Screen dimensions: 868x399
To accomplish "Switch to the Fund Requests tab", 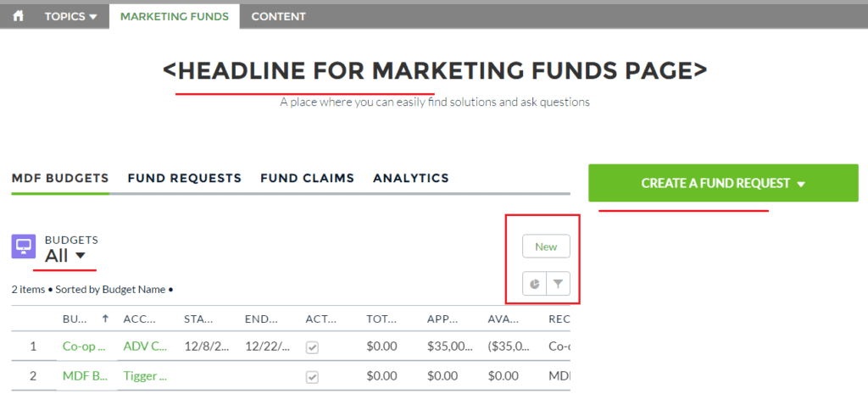I will pyautogui.click(x=184, y=178).
